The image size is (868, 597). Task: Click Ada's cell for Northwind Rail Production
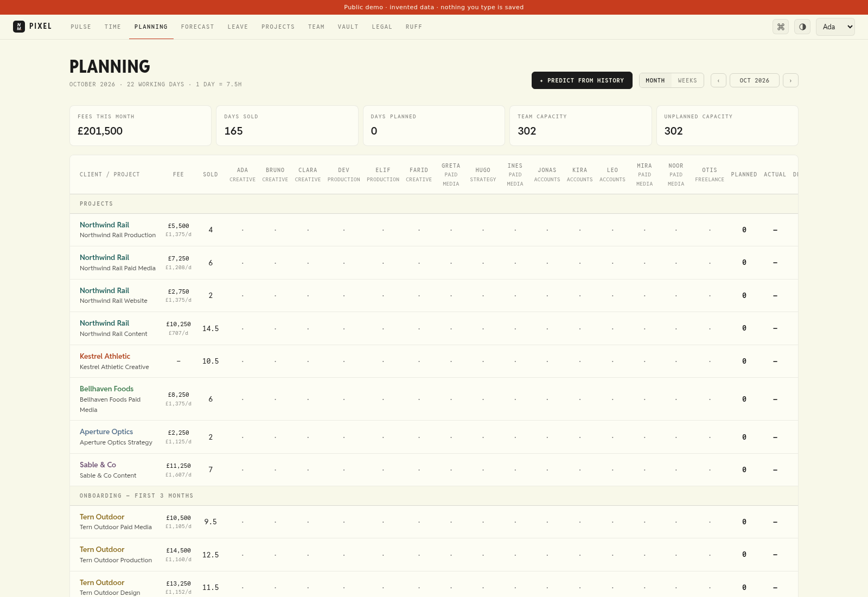click(x=242, y=230)
